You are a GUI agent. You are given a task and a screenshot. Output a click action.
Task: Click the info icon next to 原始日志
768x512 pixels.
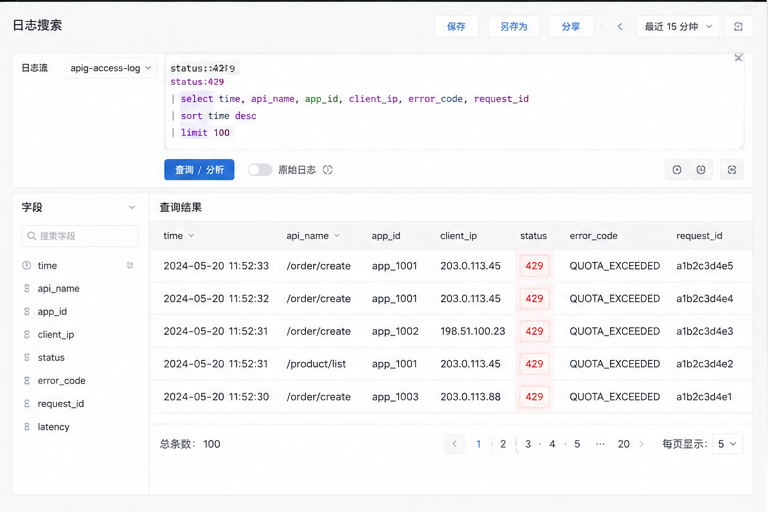coord(328,170)
